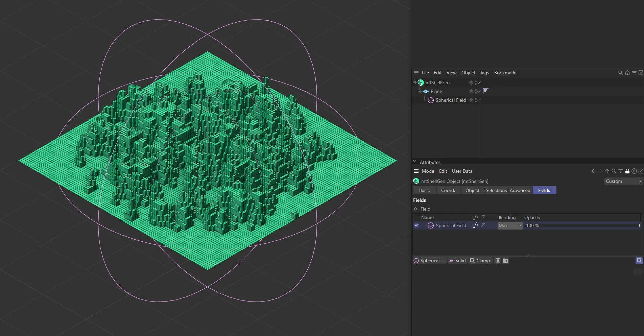Screen dimensions: 644x336
Task: Click the undo back arrow in Attributes panel
Action: 594,171
